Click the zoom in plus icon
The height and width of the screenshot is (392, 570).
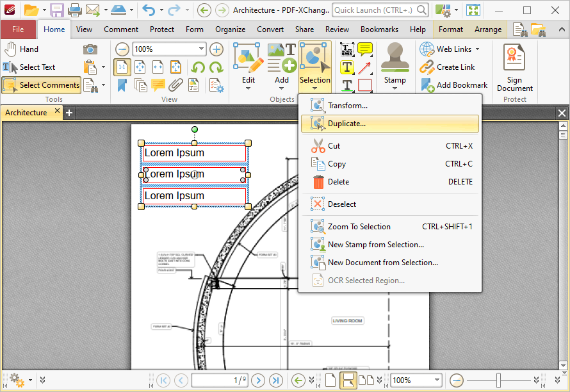[x=216, y=49]
